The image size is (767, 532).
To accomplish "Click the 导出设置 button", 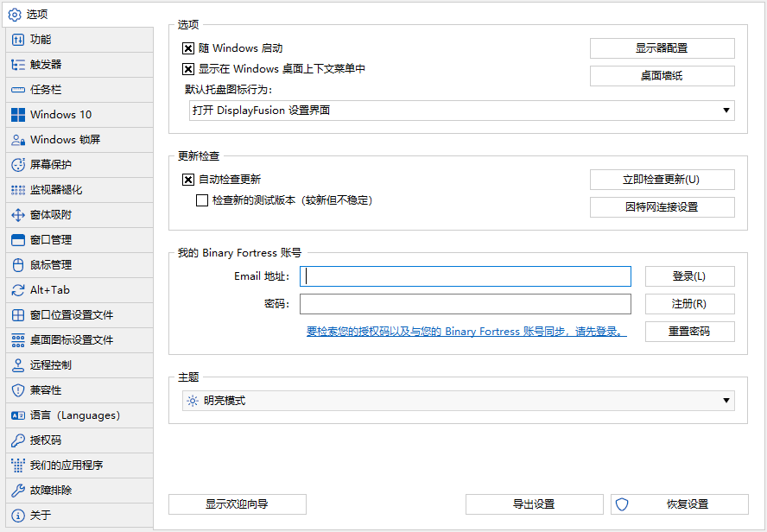I will point(534,504).
